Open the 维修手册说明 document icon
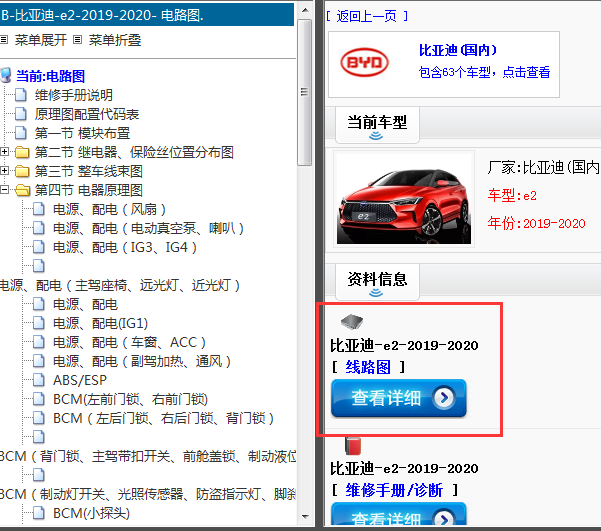Viewport: 601px width, 531px height. [x=21, y=95]
